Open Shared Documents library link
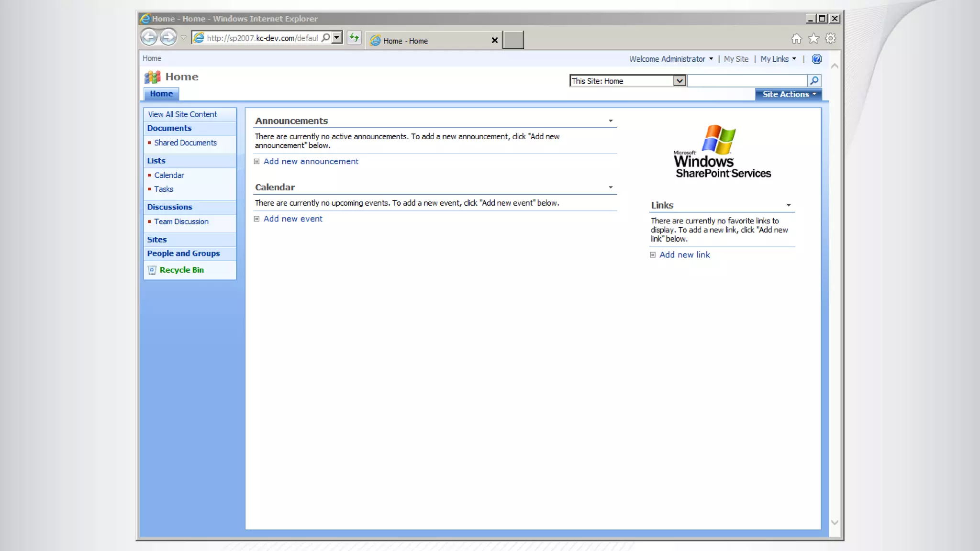 tap(185, 143)
